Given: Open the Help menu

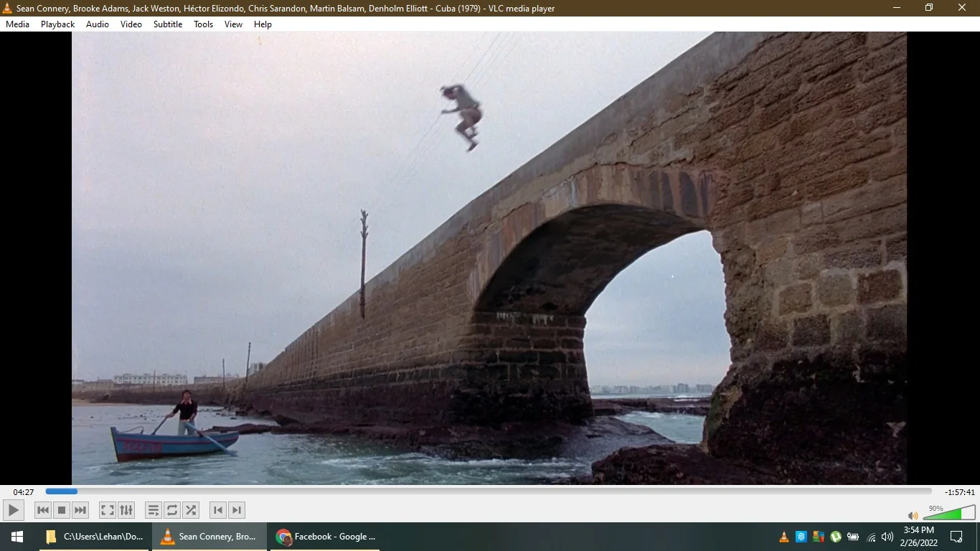Looking at the screenshot, I should (263, 24).
